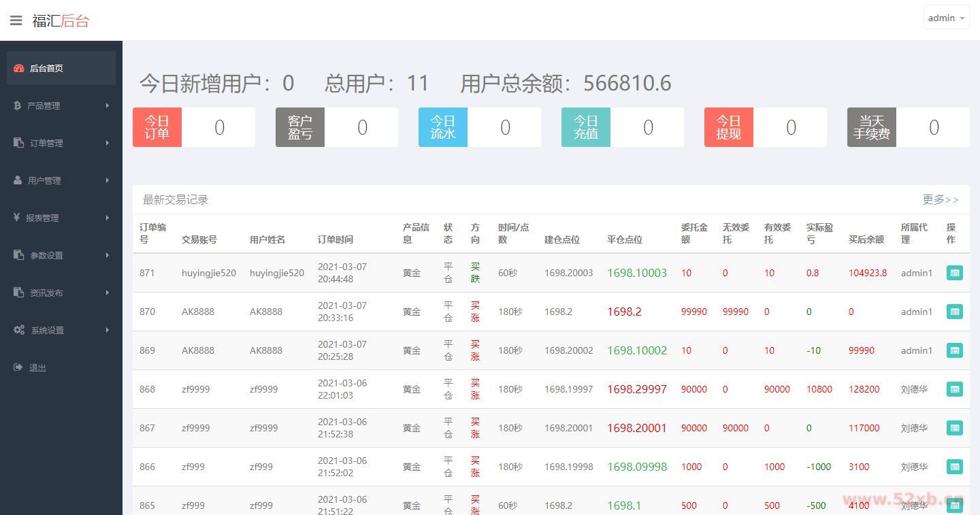Select the 用户管理 user icon
Viewport: 980px width, 515px height.
(18, 180)
